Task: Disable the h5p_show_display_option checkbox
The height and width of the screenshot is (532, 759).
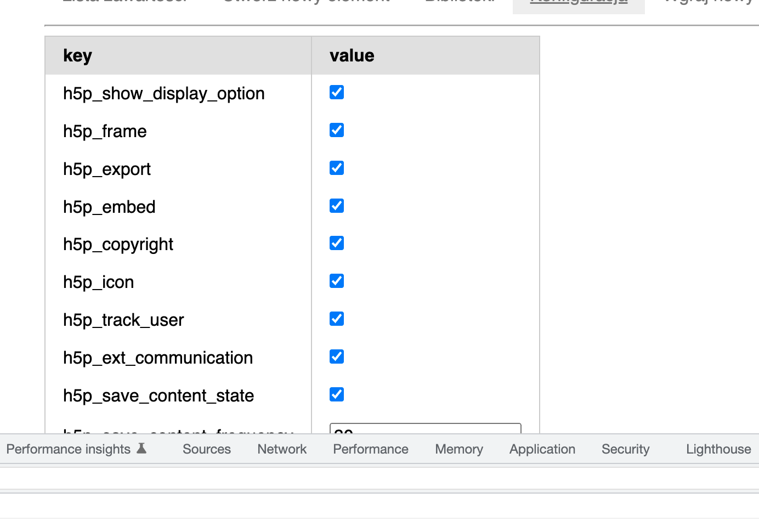Action: click(x=336, y=93)
